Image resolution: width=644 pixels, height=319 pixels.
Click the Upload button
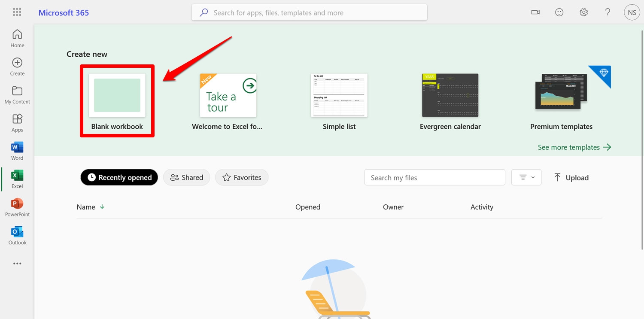571,177
